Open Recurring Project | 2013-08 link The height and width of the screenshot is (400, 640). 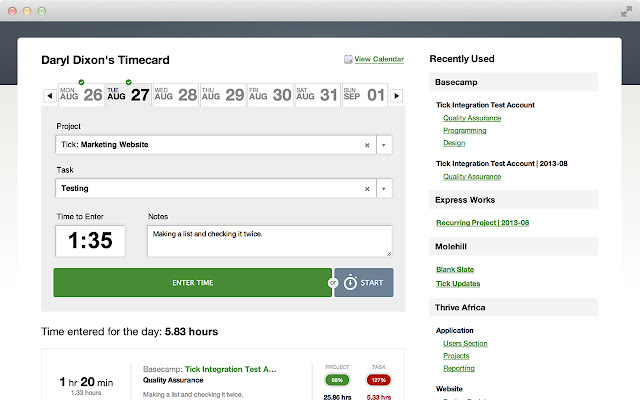[x=483, y=222]
